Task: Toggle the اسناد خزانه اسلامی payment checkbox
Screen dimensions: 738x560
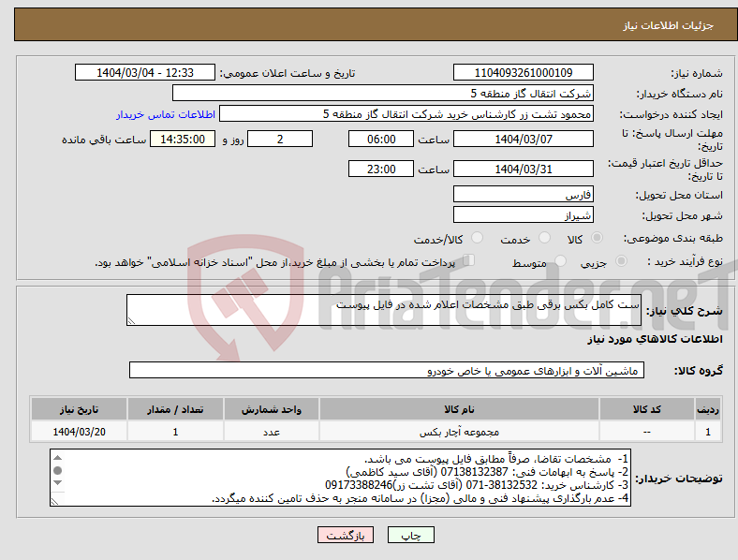Action: (469, 259)
